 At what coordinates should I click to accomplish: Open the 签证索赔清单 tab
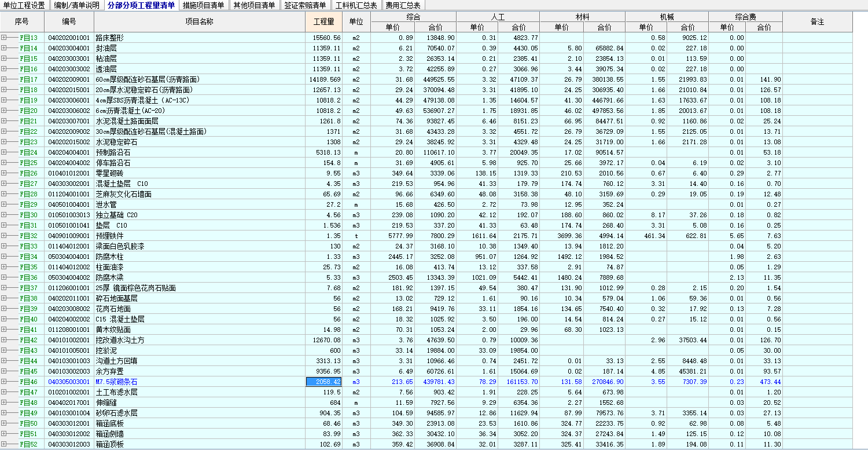coord(305,6)
